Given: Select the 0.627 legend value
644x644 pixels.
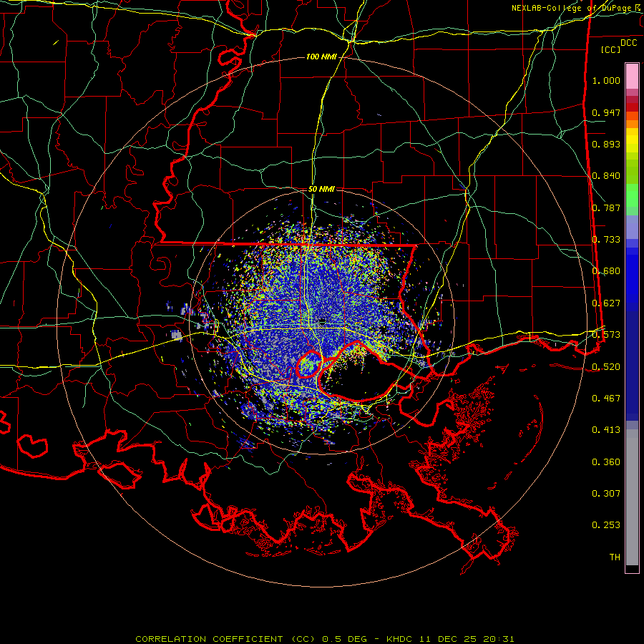Looking at the screenshot, I should point(606,303).
